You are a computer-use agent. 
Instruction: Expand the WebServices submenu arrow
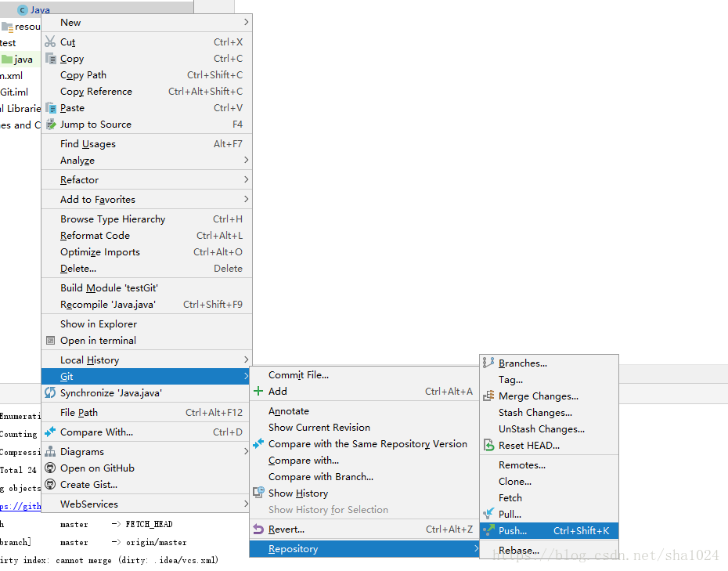246,504
